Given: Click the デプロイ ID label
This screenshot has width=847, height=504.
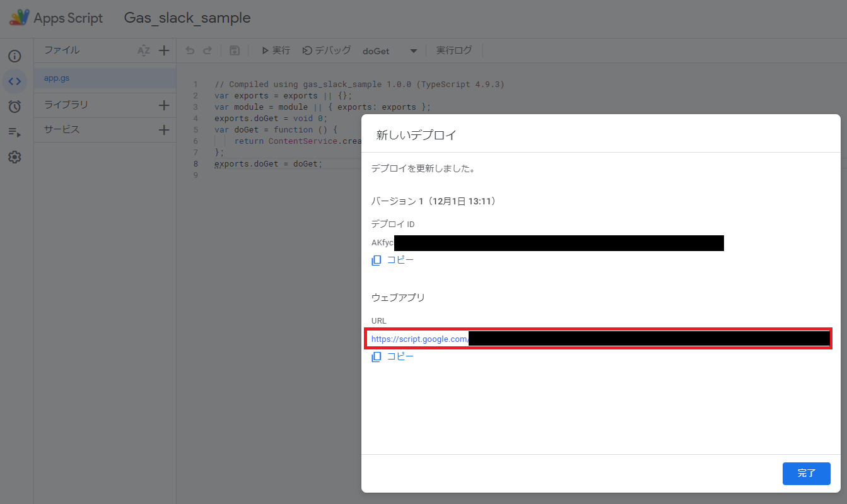Looking at the screenshot, I should click(x=393, y=224).
